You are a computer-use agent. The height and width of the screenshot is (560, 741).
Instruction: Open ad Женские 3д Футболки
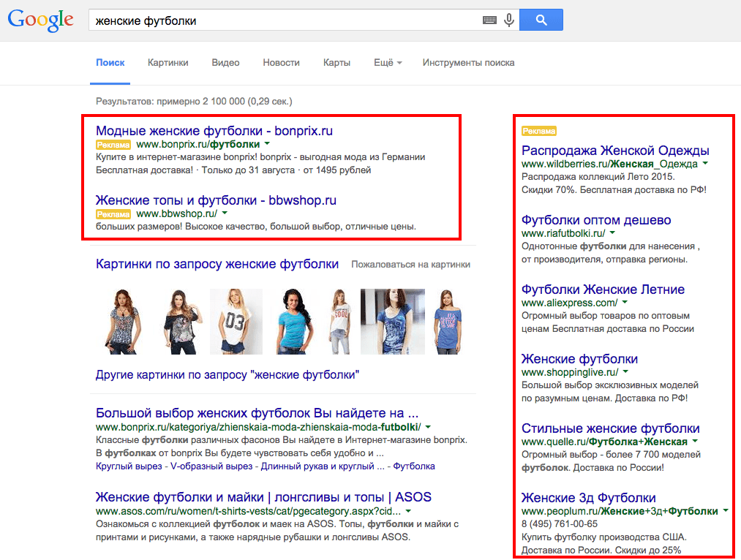tap(589, 498)
